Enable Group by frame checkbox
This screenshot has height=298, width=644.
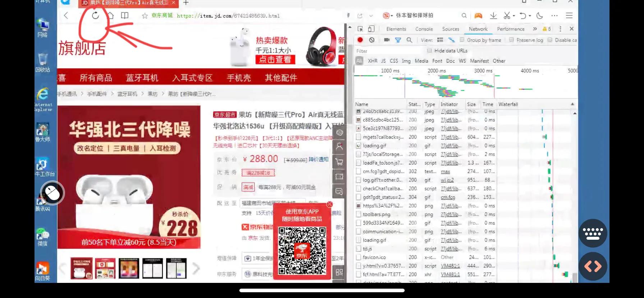click(x=462, y=40)
